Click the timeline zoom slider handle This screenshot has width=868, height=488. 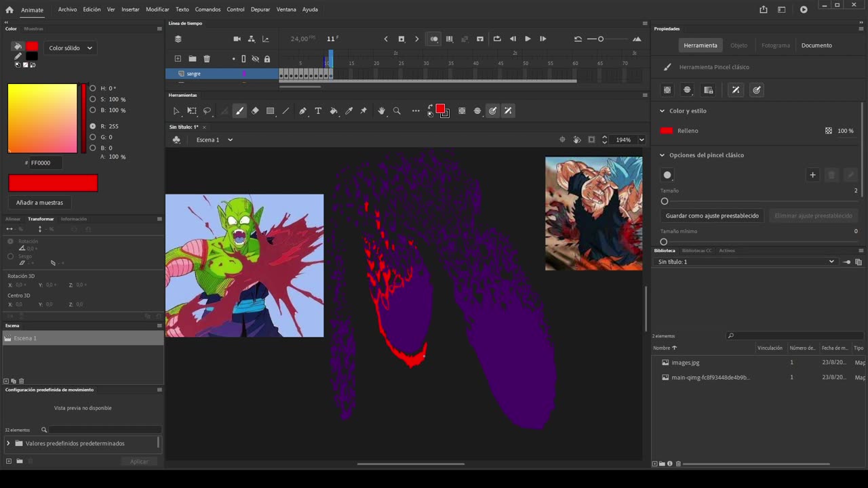[601, 39]
